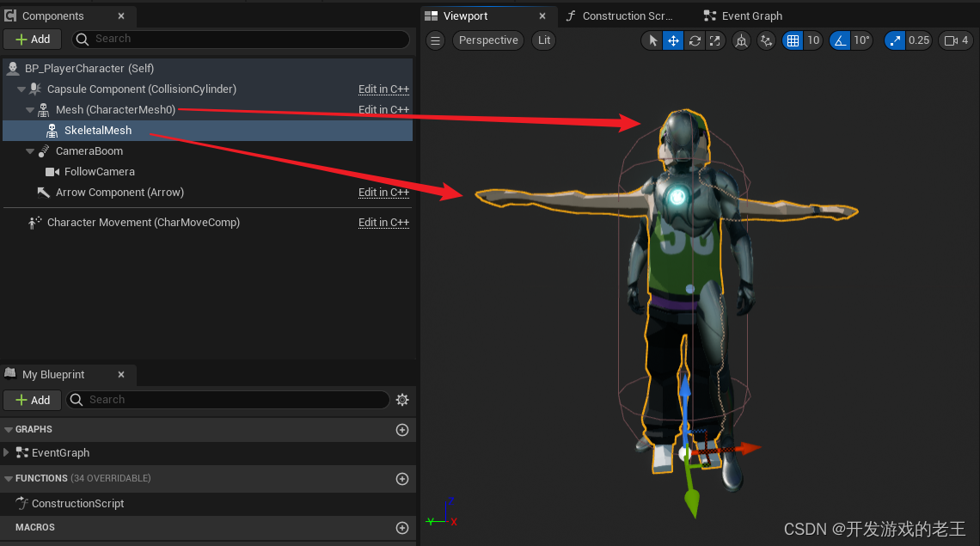Open grid snap size value 10
The width and height of the screenshot is (980, 546).
tap(813, 40)
